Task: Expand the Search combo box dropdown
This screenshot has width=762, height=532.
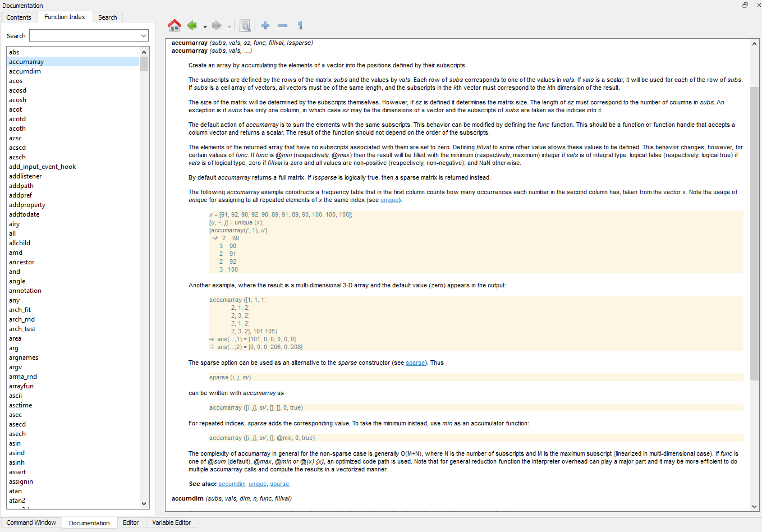Action: tap(144, 36)
